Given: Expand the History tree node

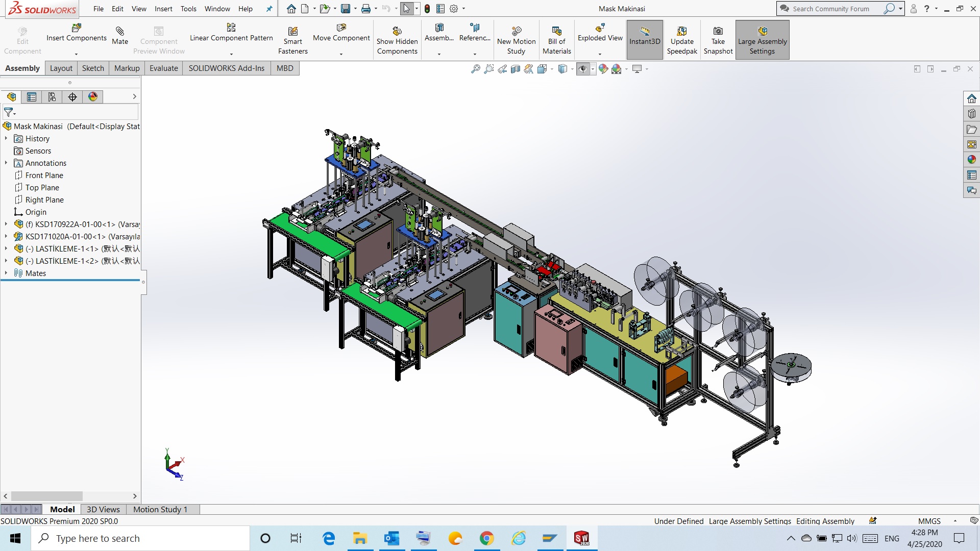Looking at the screenshot, I should click(x=6, y=138).
